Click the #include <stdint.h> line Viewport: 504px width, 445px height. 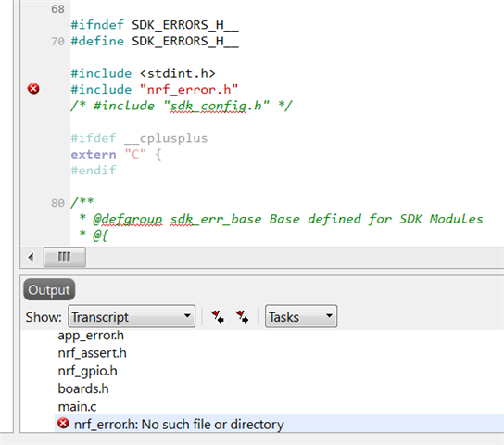click(143, 73)
